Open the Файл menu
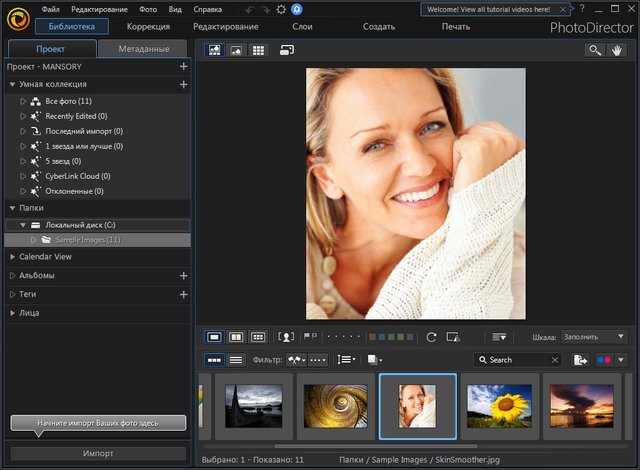Screen dimensions: 640x470 click(x=50, y=9)
